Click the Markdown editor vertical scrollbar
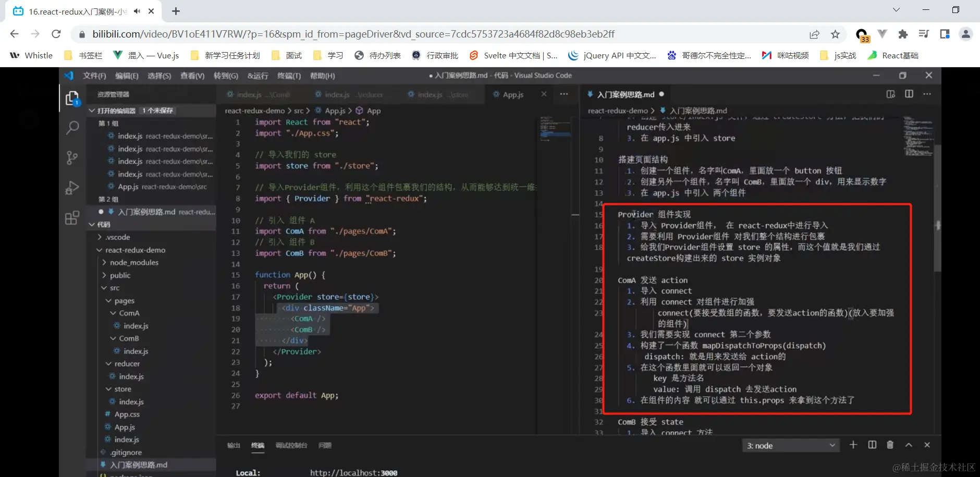 (x=938, y=209)
